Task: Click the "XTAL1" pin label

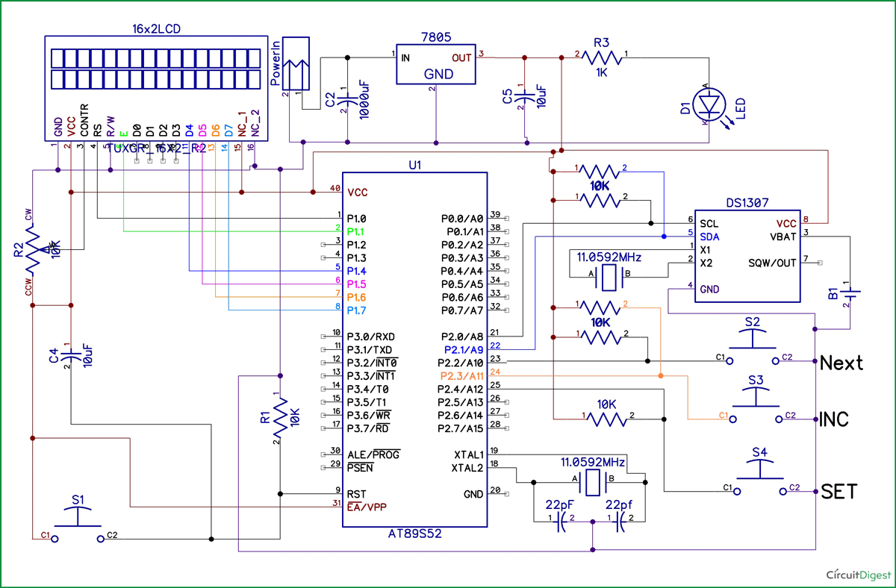Action: pos(469,454)
